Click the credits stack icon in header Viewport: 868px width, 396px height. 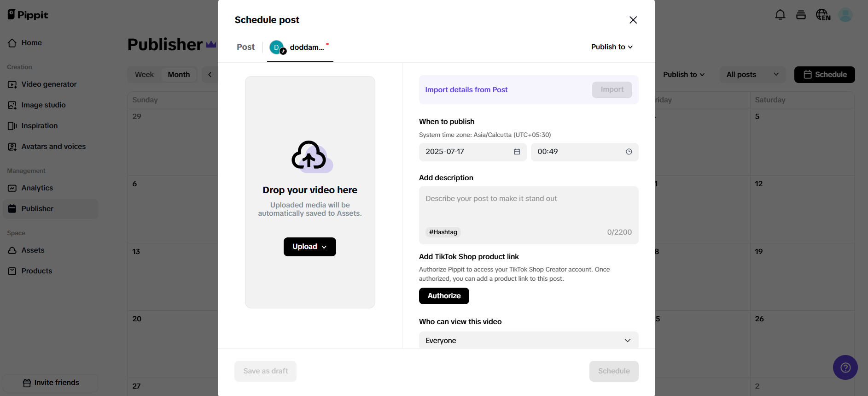point(801,15)
